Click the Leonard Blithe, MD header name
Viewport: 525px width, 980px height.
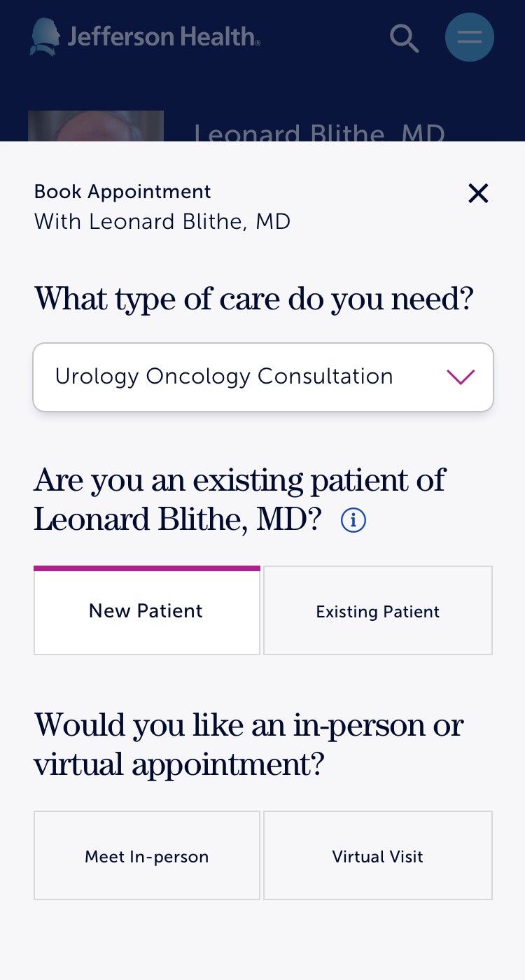[x=319, y=132]
